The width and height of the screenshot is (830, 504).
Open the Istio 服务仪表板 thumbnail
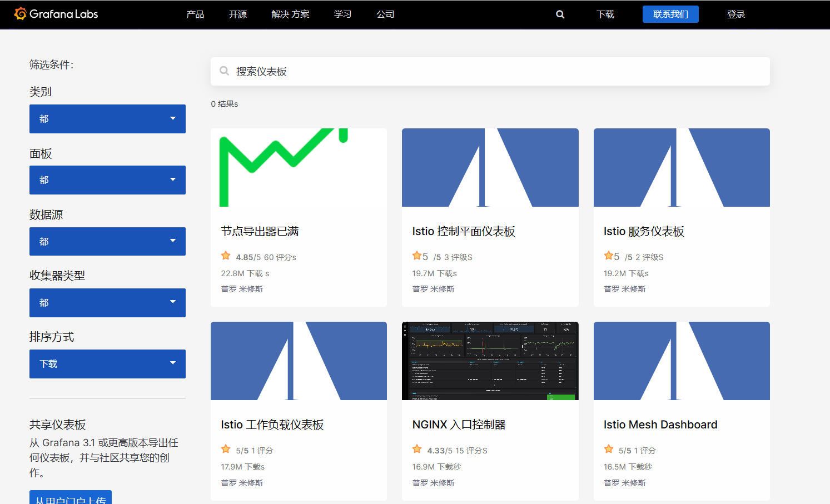point(682,167)
